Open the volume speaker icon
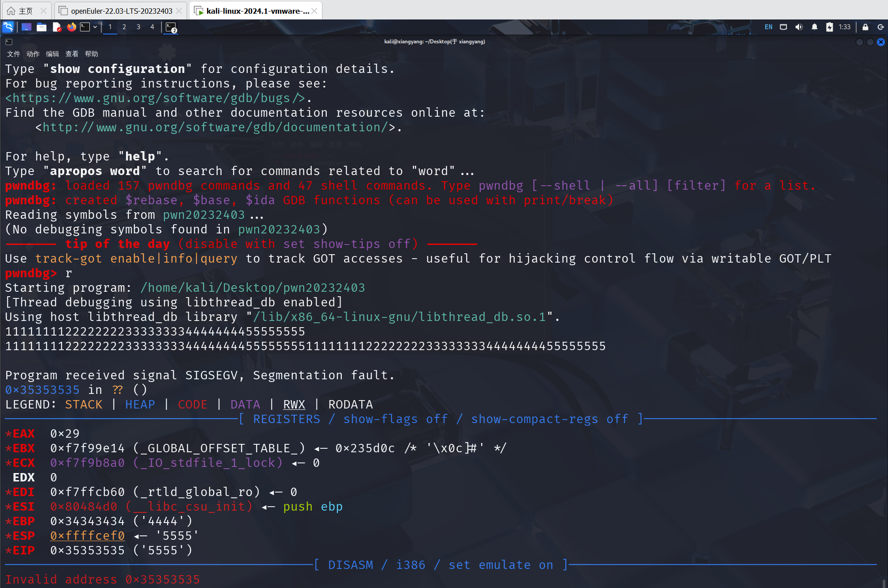Viewport: 888px width, 588px height. (x=799, y=27)
